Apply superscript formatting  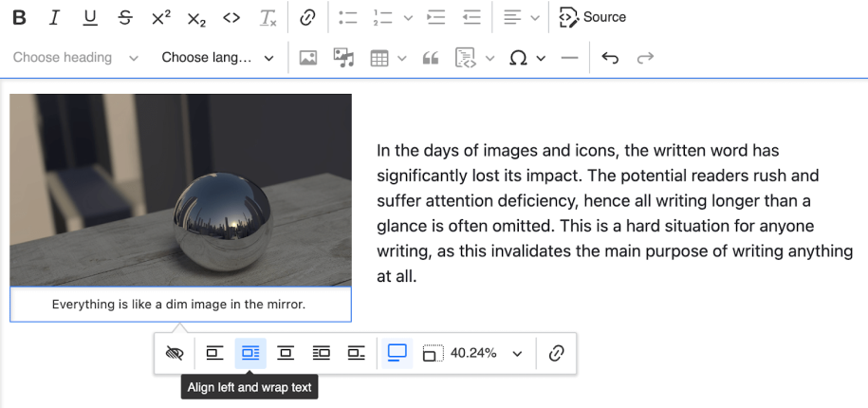click(x=160, y=18)
